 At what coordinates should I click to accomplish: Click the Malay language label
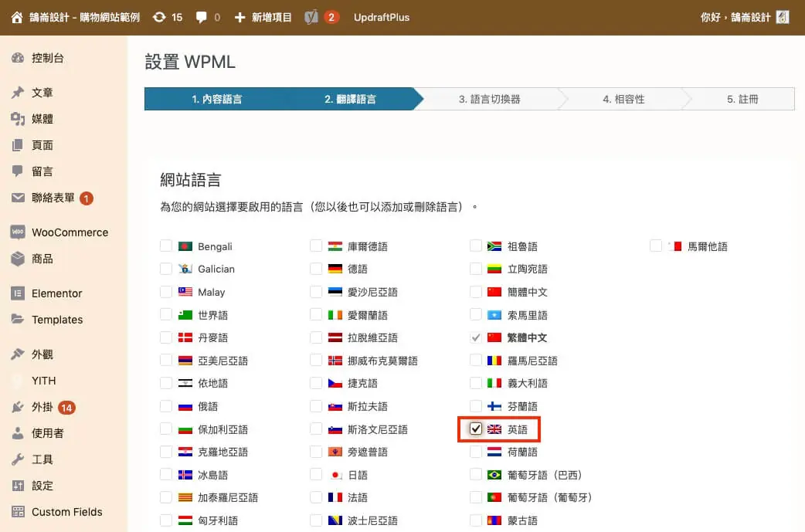tap(212, 292)
